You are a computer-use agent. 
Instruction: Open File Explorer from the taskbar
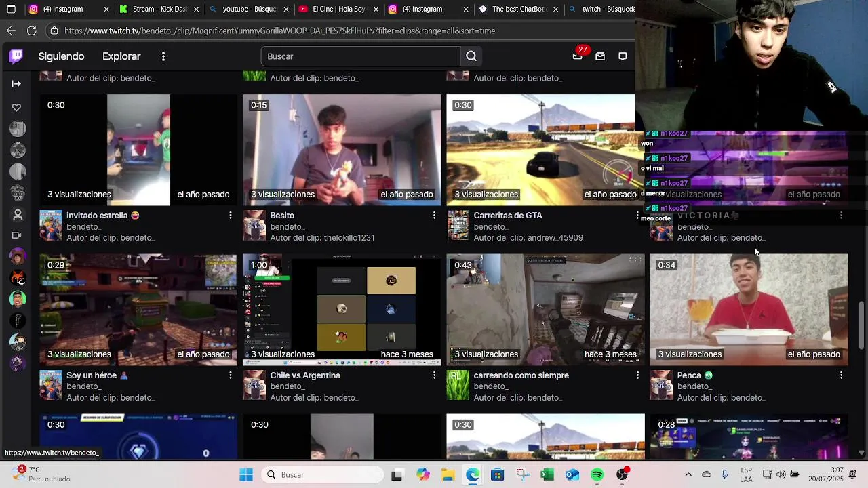point(448,475)
